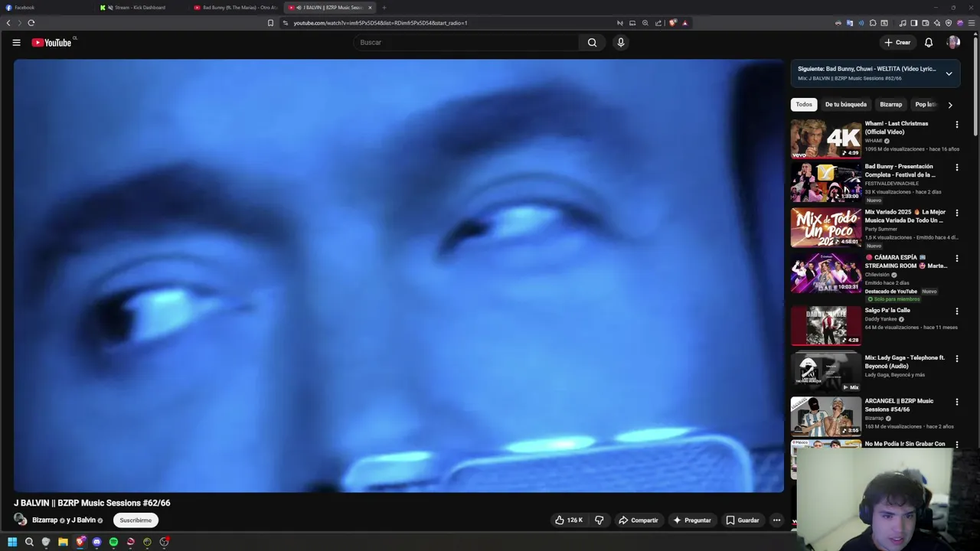The width and height of the screenshot is (980, 551).
Task: Open the browser main menu
Action: (972, 23)
